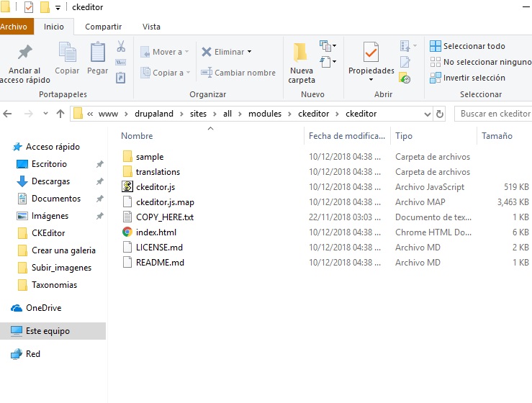Select the README.md file

pyautogui.click(x=160, y=263)
